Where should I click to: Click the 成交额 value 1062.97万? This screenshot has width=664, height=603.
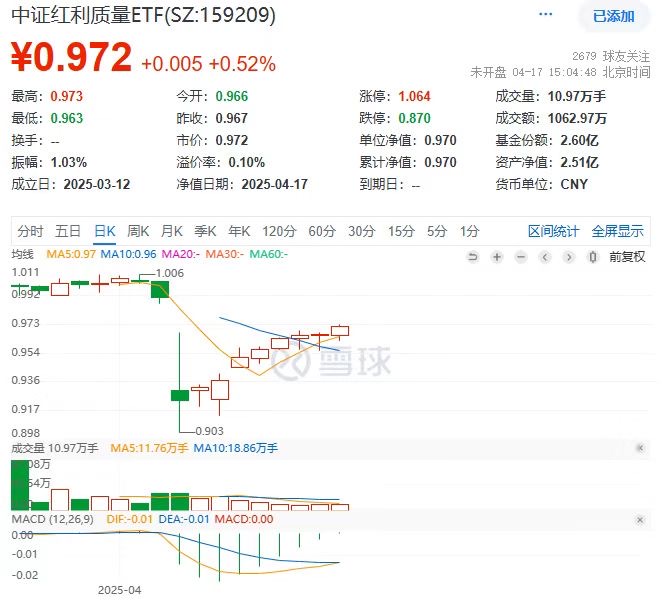click(577, 118)
